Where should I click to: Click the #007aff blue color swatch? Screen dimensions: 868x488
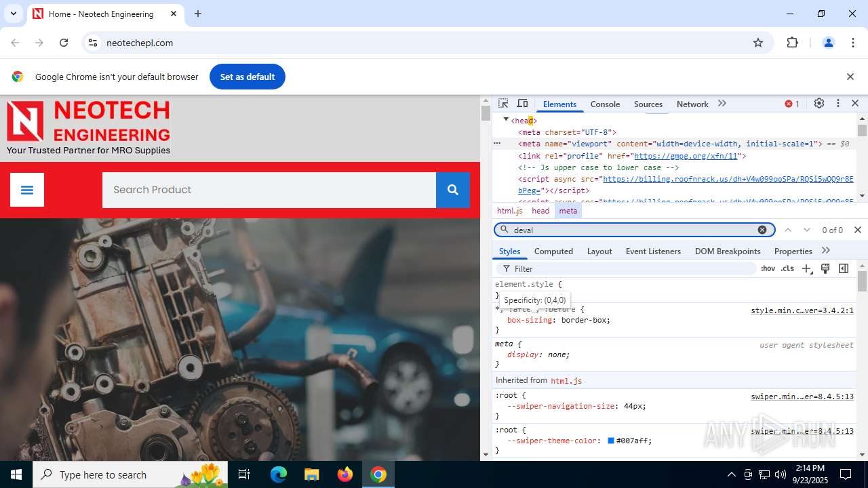(611, 441)
